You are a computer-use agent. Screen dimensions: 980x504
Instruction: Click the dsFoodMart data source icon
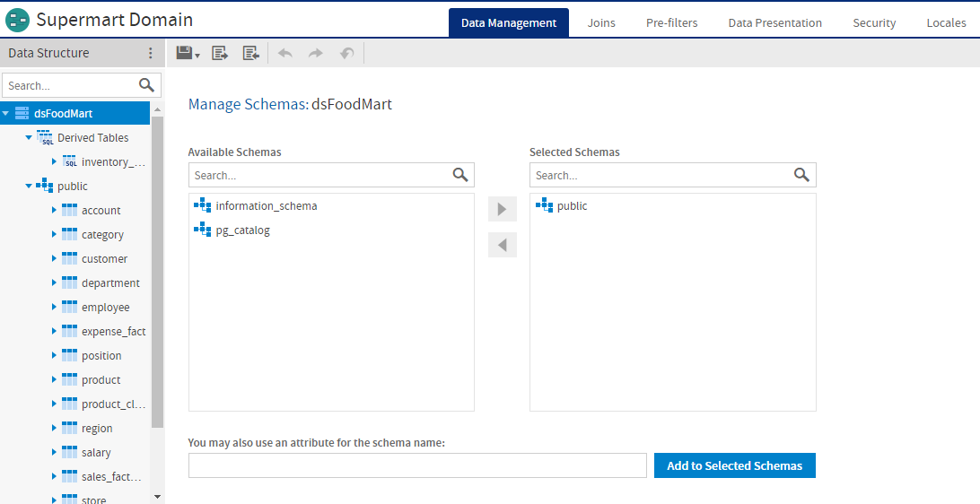22,113
